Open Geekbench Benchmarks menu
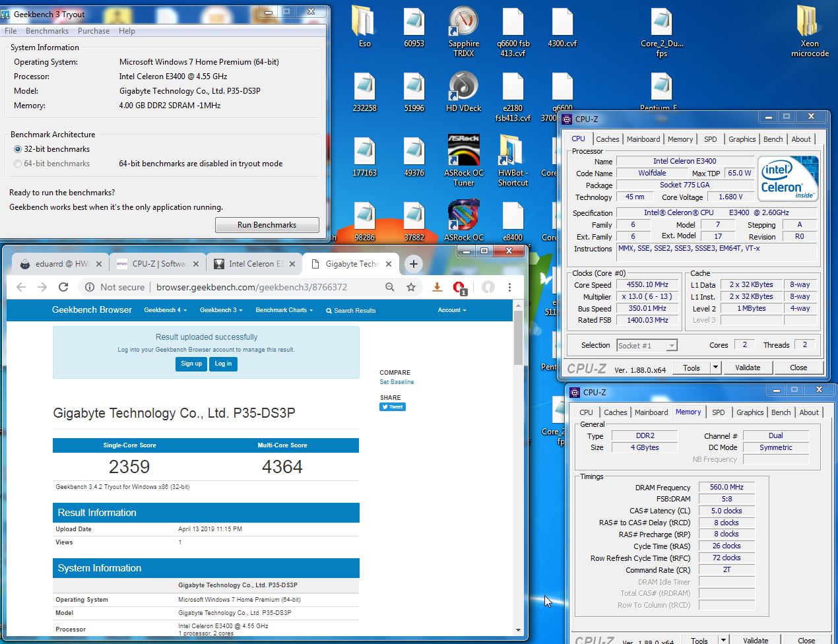Viewport: 838px width, 644px height. [47, 31]
